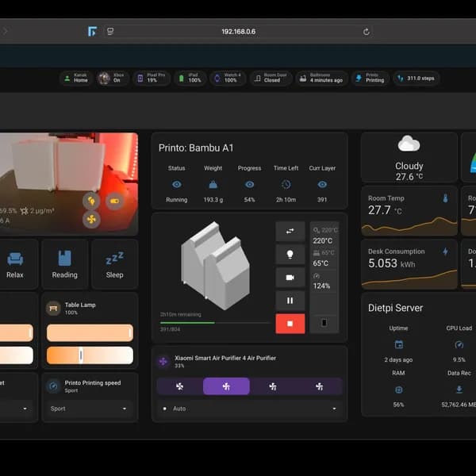Click the printer swap arrows button
476x476 pixels.
click(290, 232)
